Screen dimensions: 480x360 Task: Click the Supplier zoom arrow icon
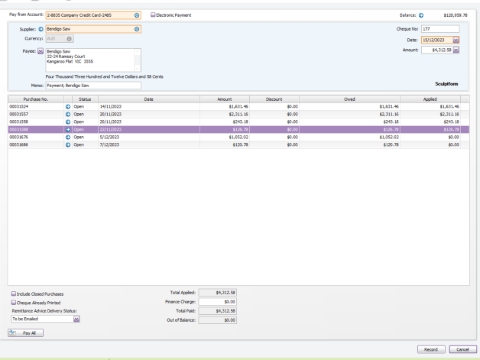coord(41,29)
